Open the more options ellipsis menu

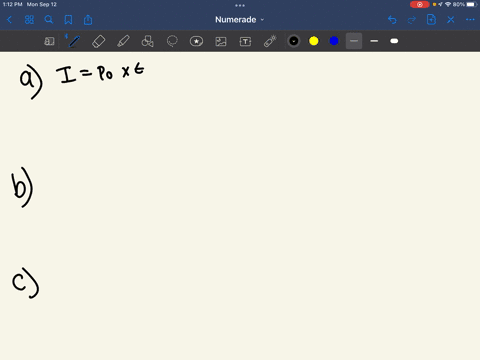470,20
